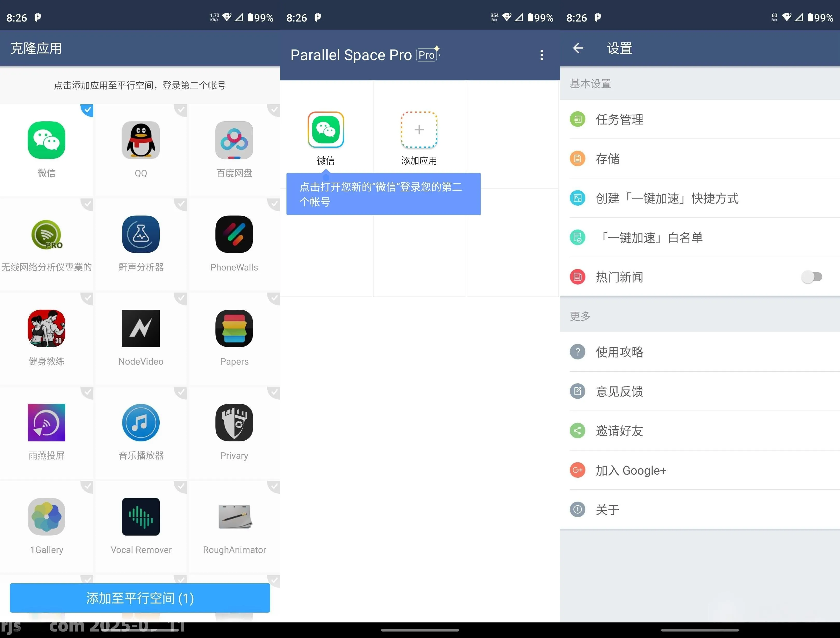The height and width of the screenshot is (638, 840).
Task: Tap 邀请好友 share entry
Action: click(x=700, y=431)
